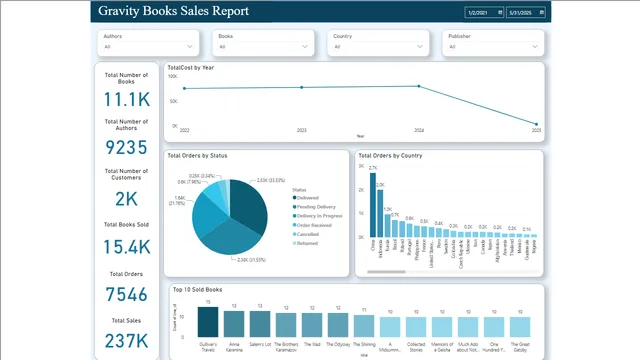Click the Memoirs of a Geisha bar
The height and width of the screenshot is (360, 640).
tap(442, 327)
